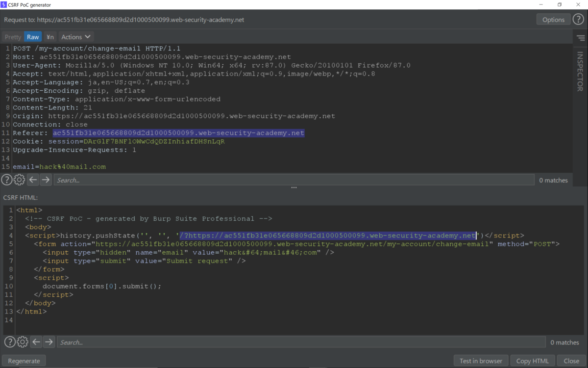Go to next match in request search
Screen dimensions: 588x368
pyautogui.click(x=46, y=180)
